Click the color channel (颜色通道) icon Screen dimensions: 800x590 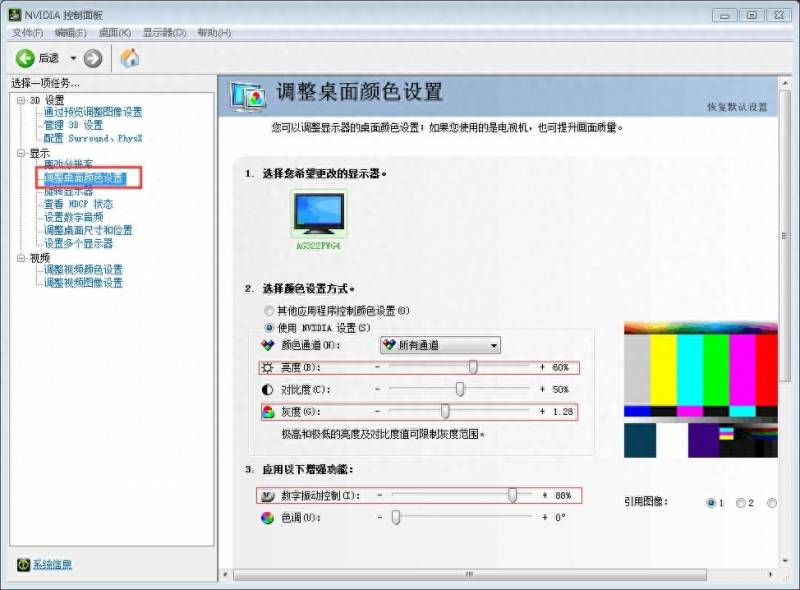pyautogui.click(x=267, y=345)
